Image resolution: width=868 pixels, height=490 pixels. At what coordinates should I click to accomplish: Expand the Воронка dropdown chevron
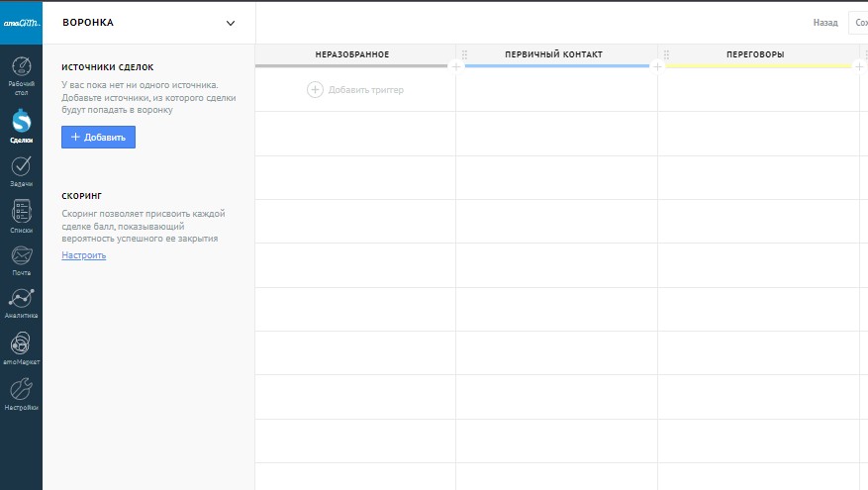click(231, 23)
